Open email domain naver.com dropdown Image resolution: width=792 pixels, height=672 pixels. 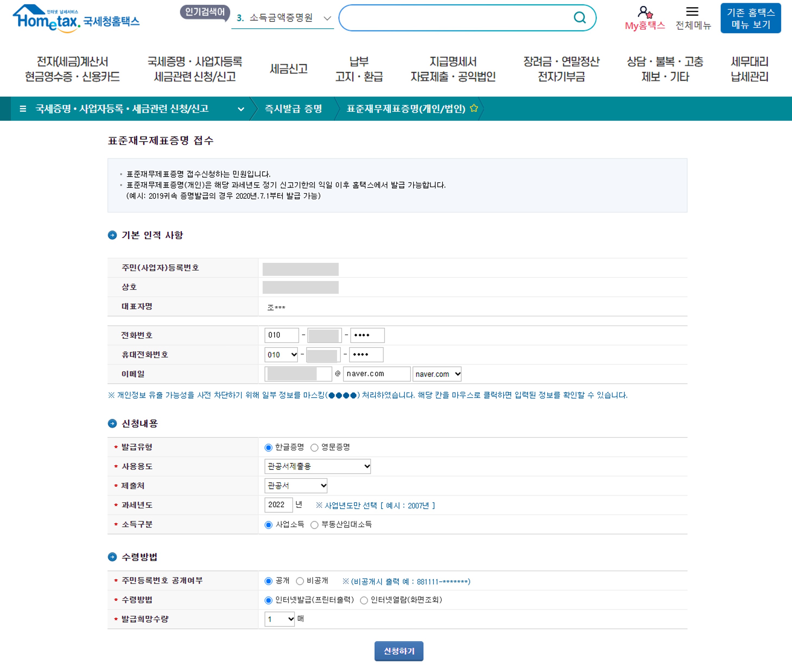437,374
